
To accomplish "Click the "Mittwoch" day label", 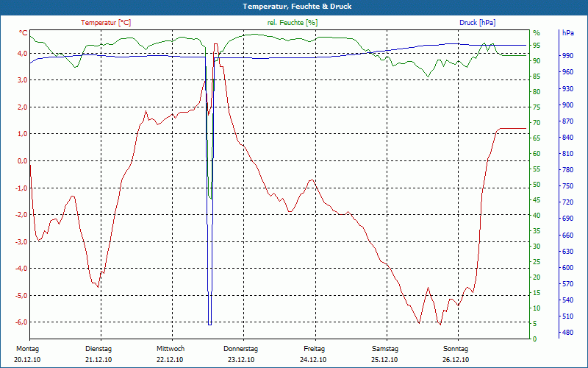I will (x=171, y=349).
